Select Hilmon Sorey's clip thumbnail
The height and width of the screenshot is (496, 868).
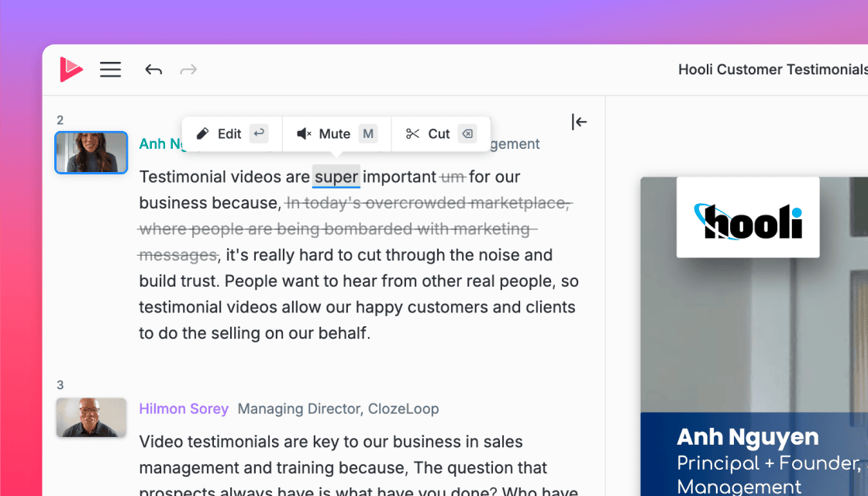point(91,418)
